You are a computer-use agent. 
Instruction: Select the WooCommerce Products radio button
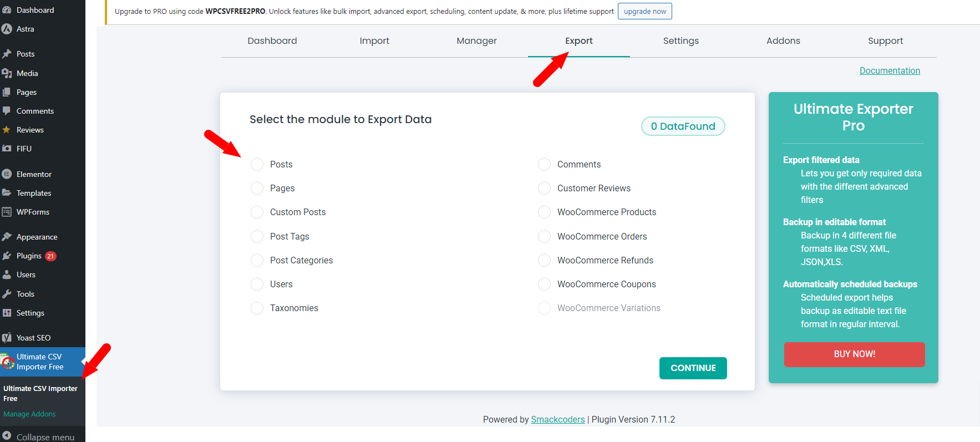(544, 212)
